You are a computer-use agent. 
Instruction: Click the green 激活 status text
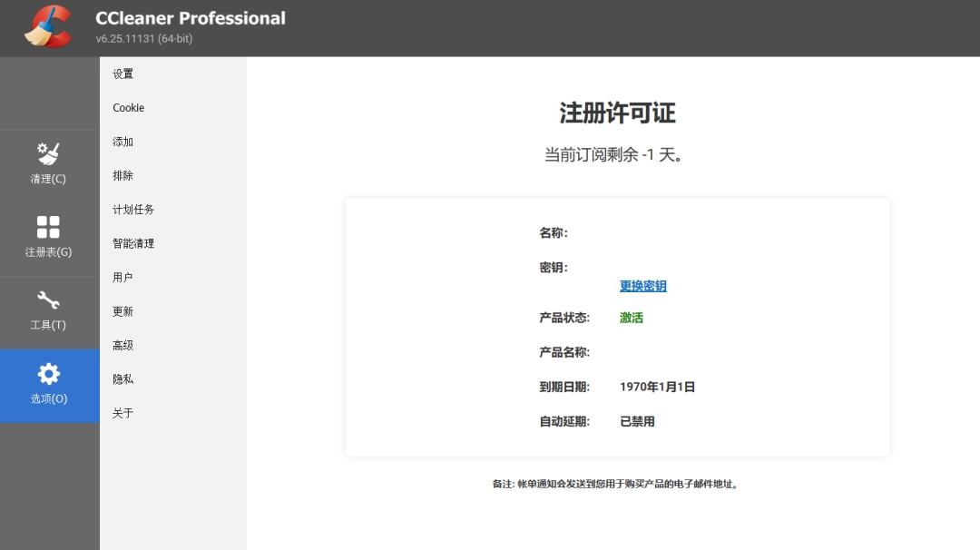(x=632, y=319)
